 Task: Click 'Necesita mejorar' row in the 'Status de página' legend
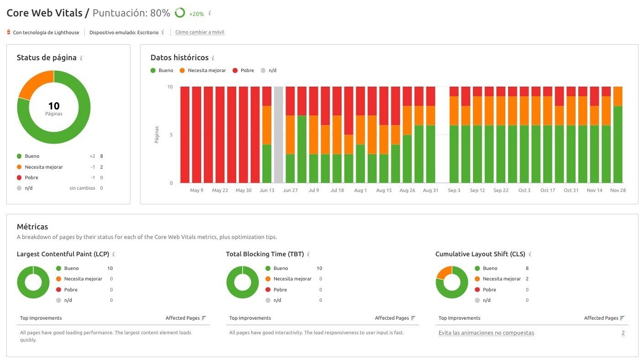[60, 167]
